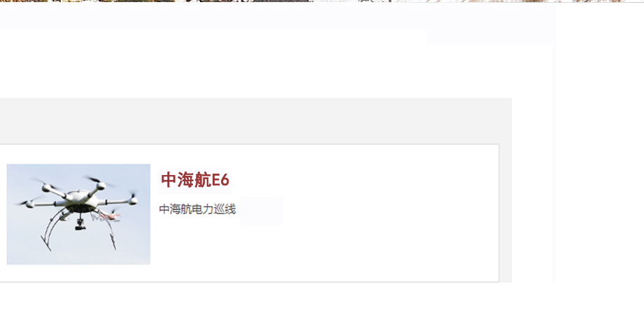Click the drone's central white body
This screenshot has height=329, width=644.
tap(81, 199)
